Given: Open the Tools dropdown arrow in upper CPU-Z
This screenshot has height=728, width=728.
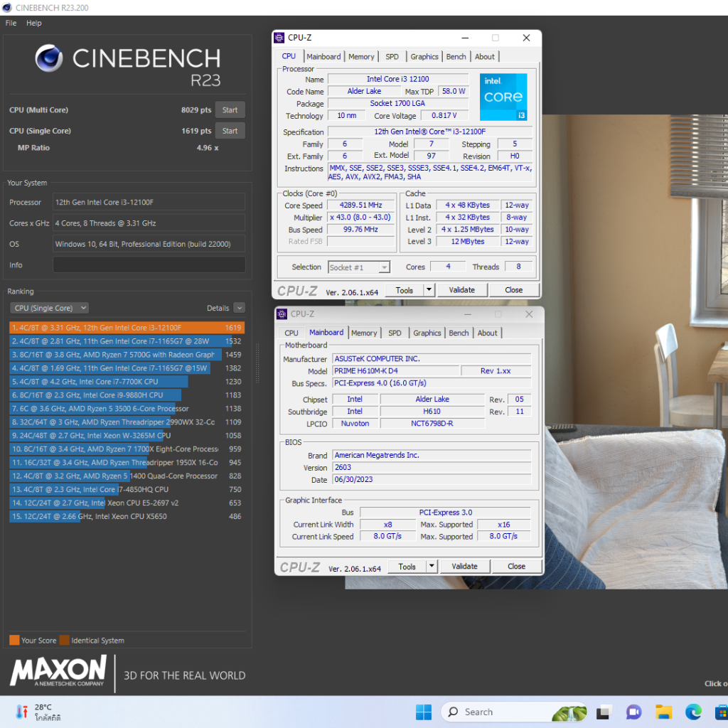Looking at the screenshot, I should pos(429,290).
